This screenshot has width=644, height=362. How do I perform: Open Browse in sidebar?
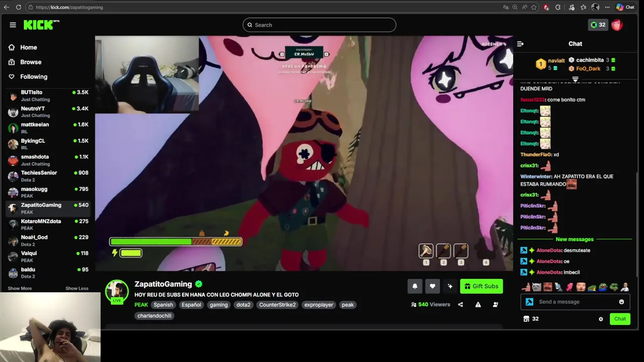pos(31,62)
